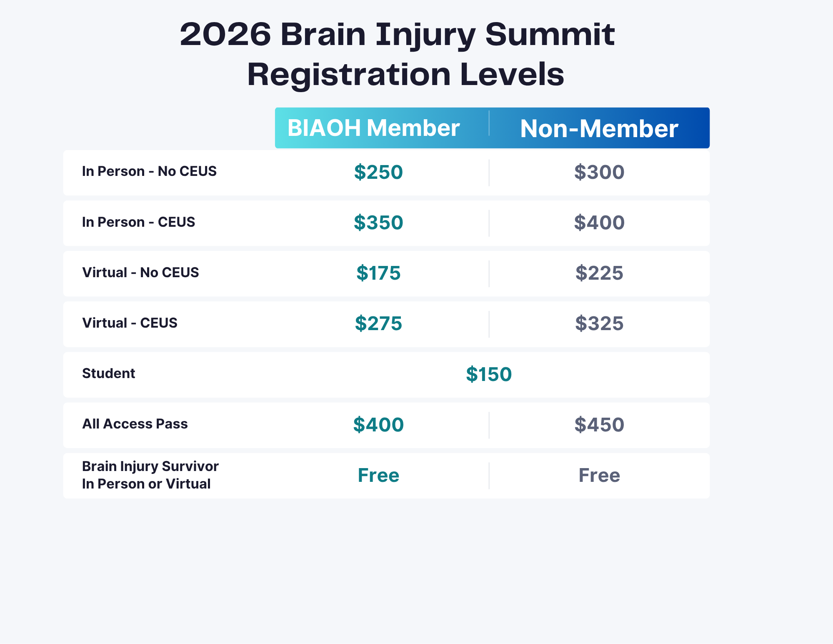The width and height of the screenshot is (833, 644).
Task: Click the $225 non-member price
Action: 599,273
